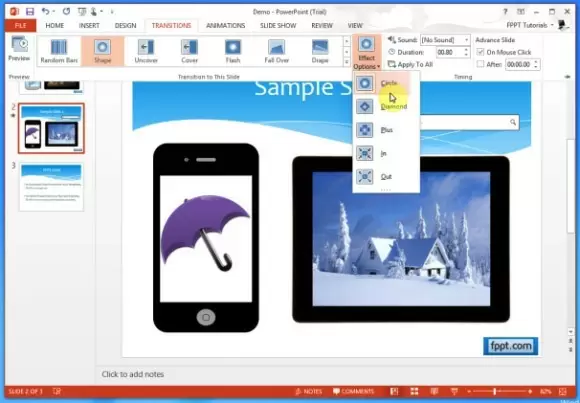
Task: Toggle the COMMENTS pane button
Action: pyautogui.click(x=354, y=392)
